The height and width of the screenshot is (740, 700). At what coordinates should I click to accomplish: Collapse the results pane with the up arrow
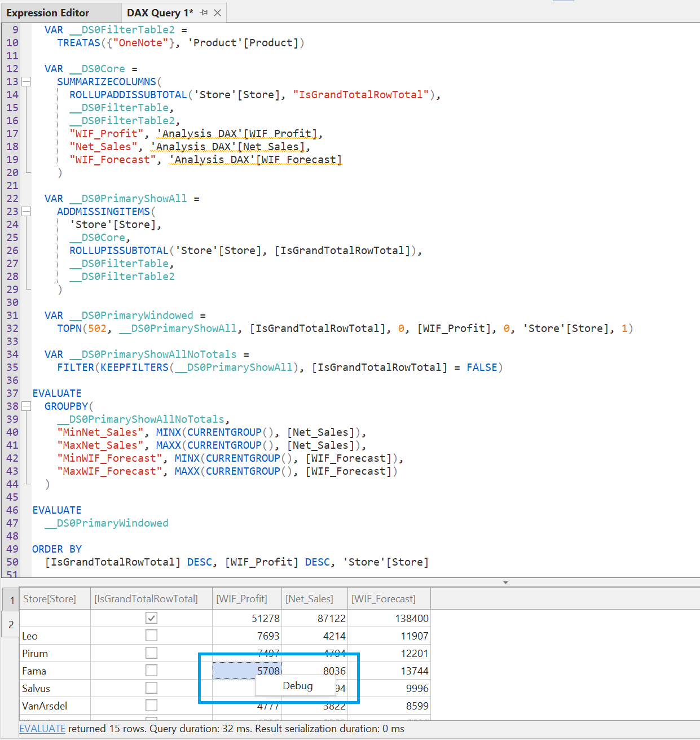click(505, 582)
